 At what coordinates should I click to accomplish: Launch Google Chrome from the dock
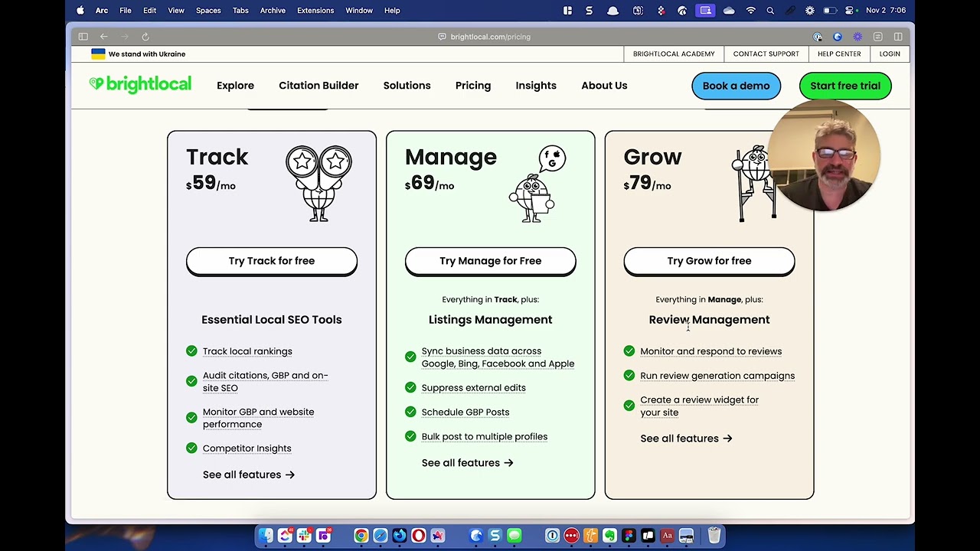coord(361,536)
